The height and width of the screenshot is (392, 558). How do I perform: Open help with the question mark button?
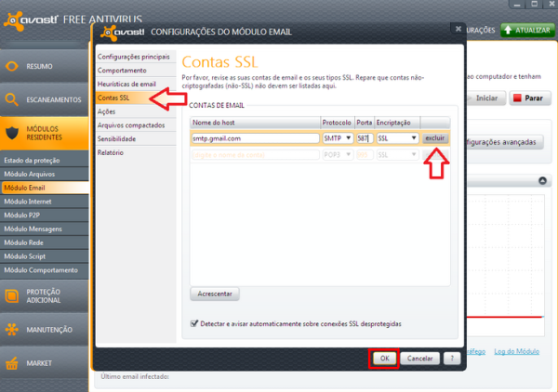pyautogui.click(x=452, y=359)
